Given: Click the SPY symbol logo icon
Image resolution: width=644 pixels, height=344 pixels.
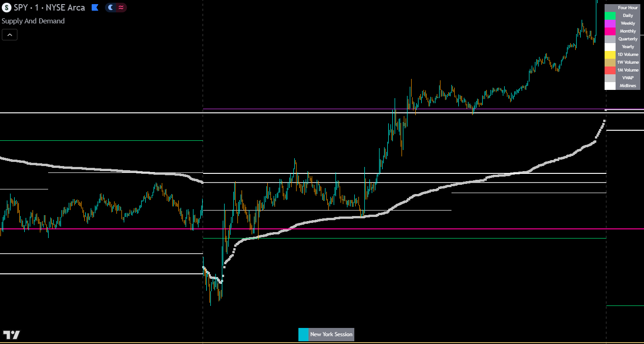Looking at the screenshot, I should pos(7,7).
